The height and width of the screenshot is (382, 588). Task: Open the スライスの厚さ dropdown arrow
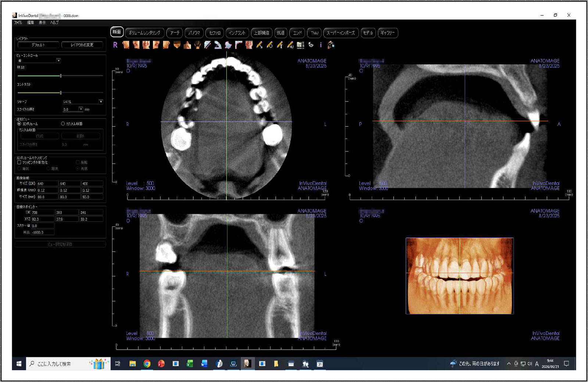tap(81, 109)
